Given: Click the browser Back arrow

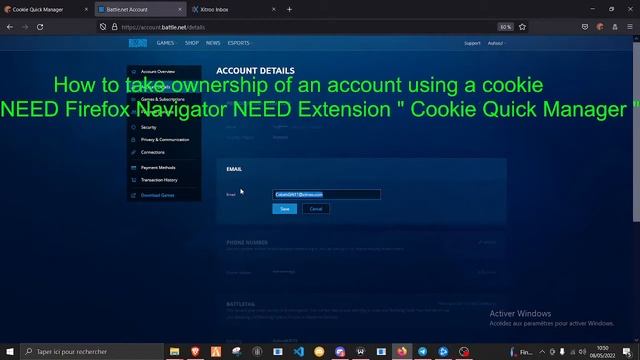Looking at the screenshot, I should click(x=10, y=27).
